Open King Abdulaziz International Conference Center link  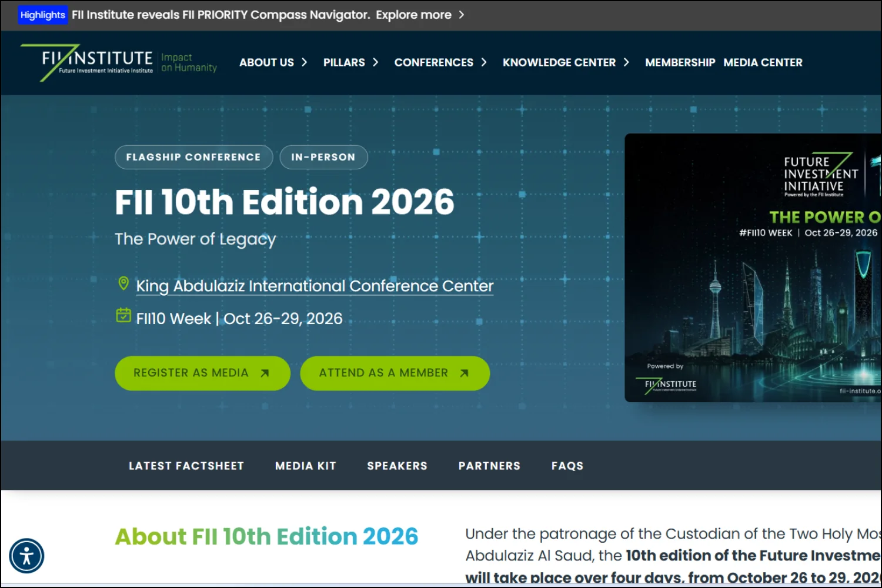coord(315,286)
